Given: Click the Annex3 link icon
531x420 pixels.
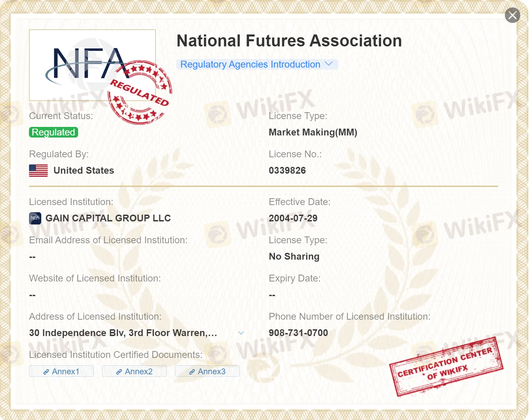Looking at the screenshot, I should click(192, 372).
